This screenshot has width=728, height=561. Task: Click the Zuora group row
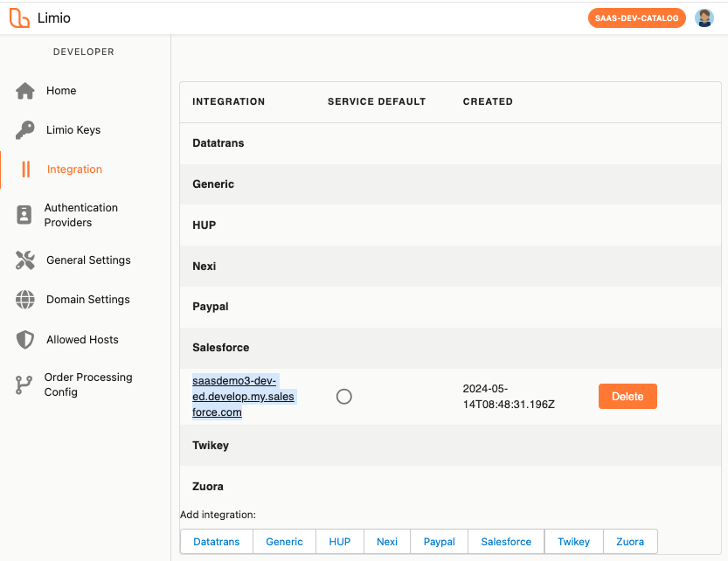click(x=450, y=486)
